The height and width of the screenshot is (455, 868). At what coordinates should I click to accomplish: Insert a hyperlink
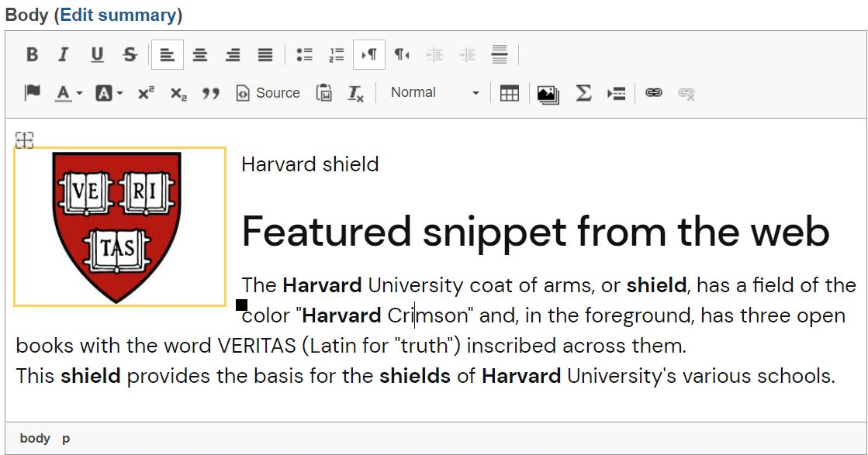pos(654,93)
